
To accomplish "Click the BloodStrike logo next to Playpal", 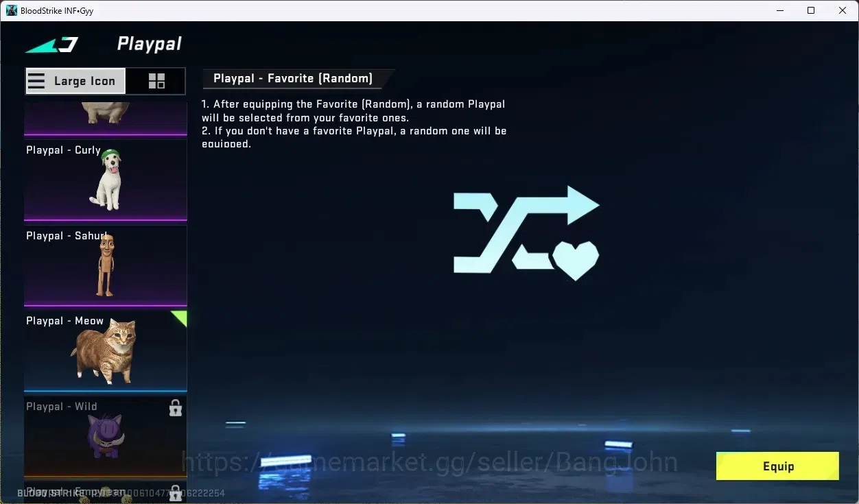I will click(x=51, y=45).
